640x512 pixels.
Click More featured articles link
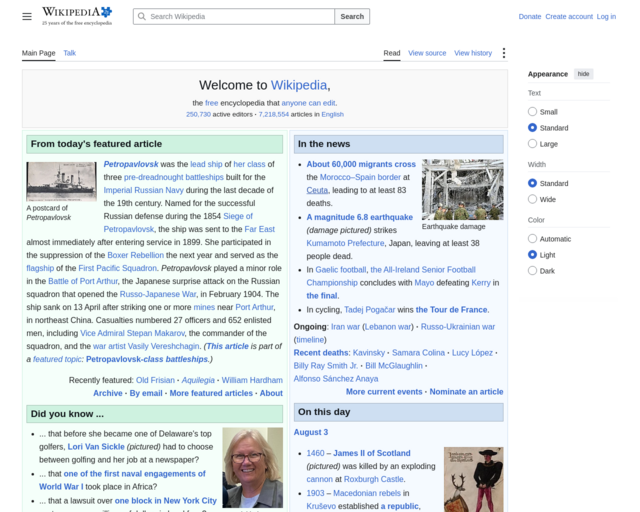click(211, 393)
